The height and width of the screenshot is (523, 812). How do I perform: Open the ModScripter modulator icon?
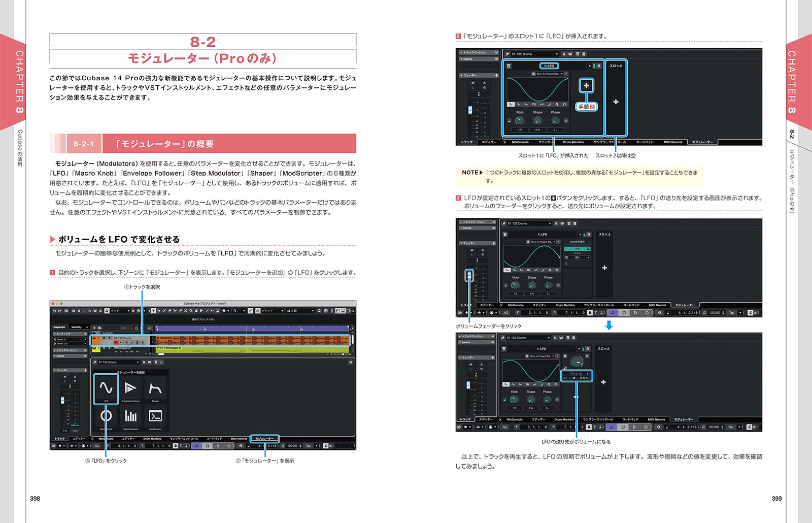pos(155,416)
